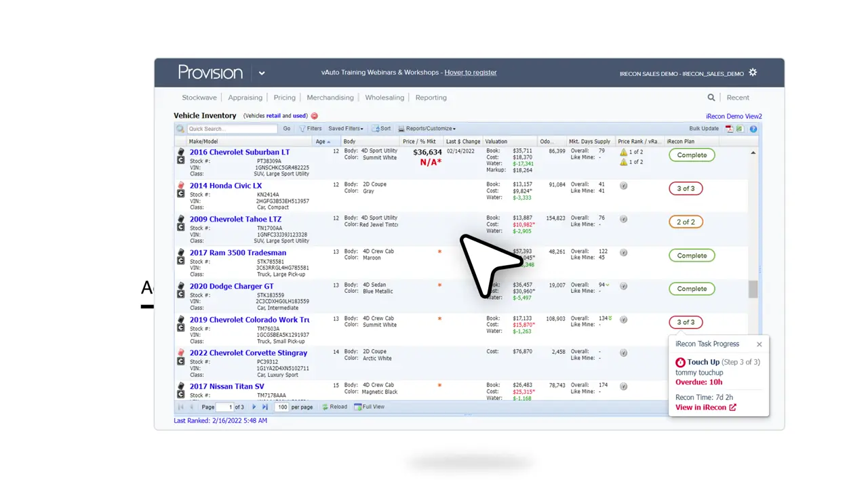Viewport: 868px width, 488px height.
Task: Sort by the Age column header
Action: 322,142
